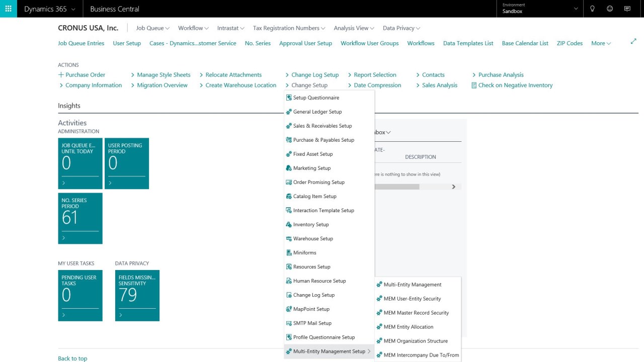Click the Order Promising Setup icon
Viewport: 644px width, 362px height.
tap(289, 182)
